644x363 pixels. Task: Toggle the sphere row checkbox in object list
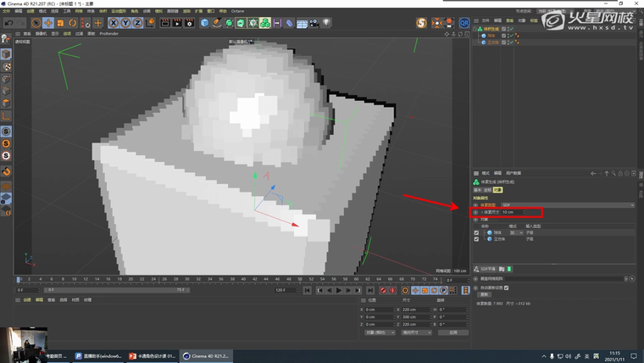pyautogui.click(x=476, y=232)
